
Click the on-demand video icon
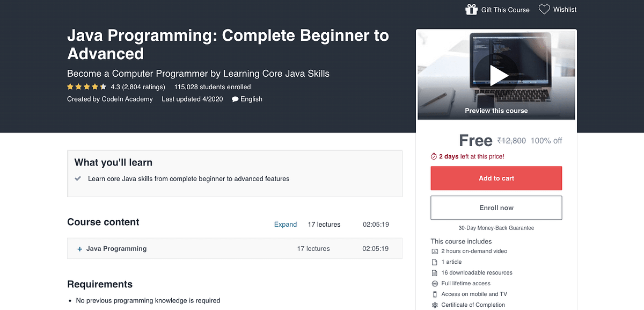pyautogui.click(x=434, y=251)
